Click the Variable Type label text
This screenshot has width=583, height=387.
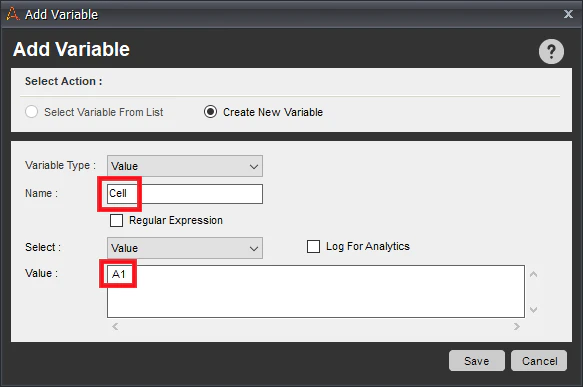(60, 165)
